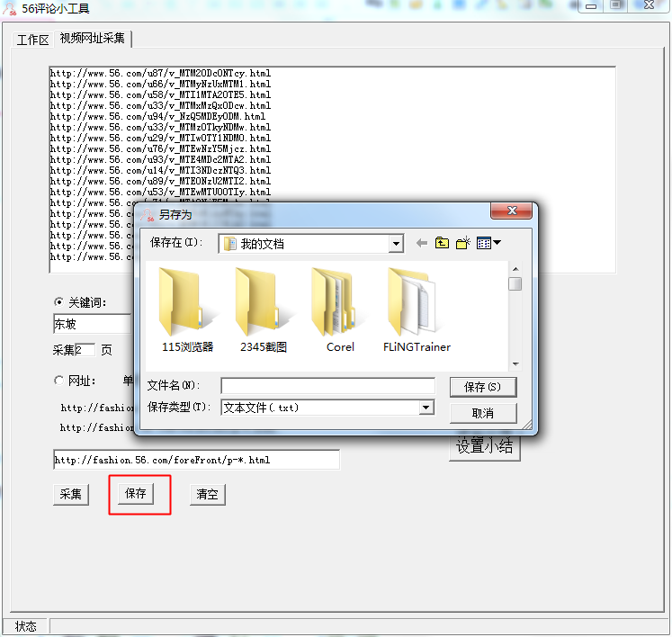This screenshot has width=672, height=637.
Task: Select the 2345截图 folder
Action: pyautogui.click(x=264, y=310)
